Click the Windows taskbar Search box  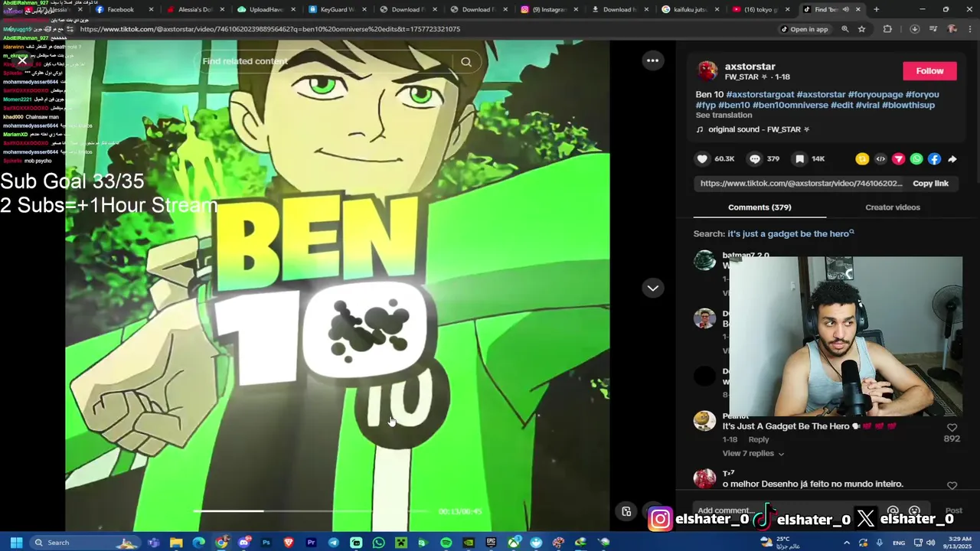point(84,543)
